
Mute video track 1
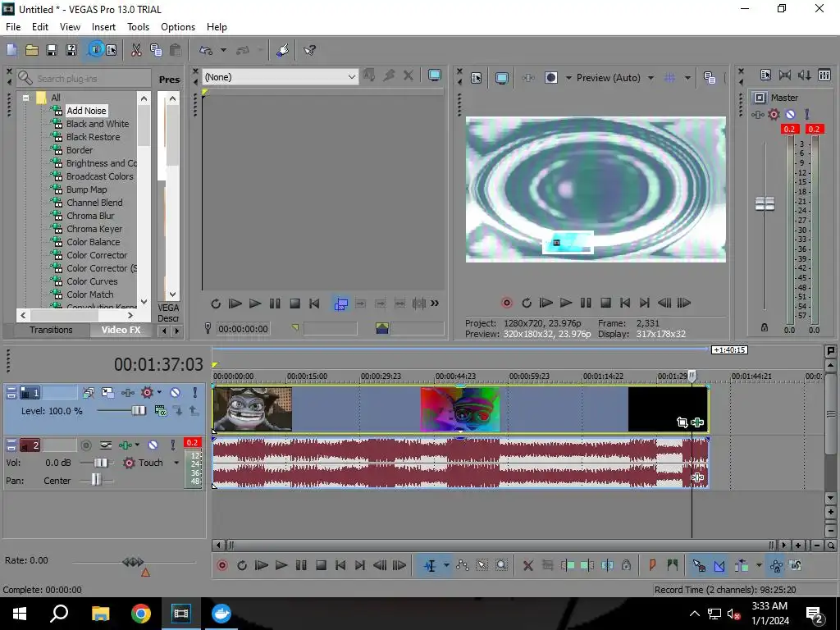pyautogui.click(x=176, y=393)
